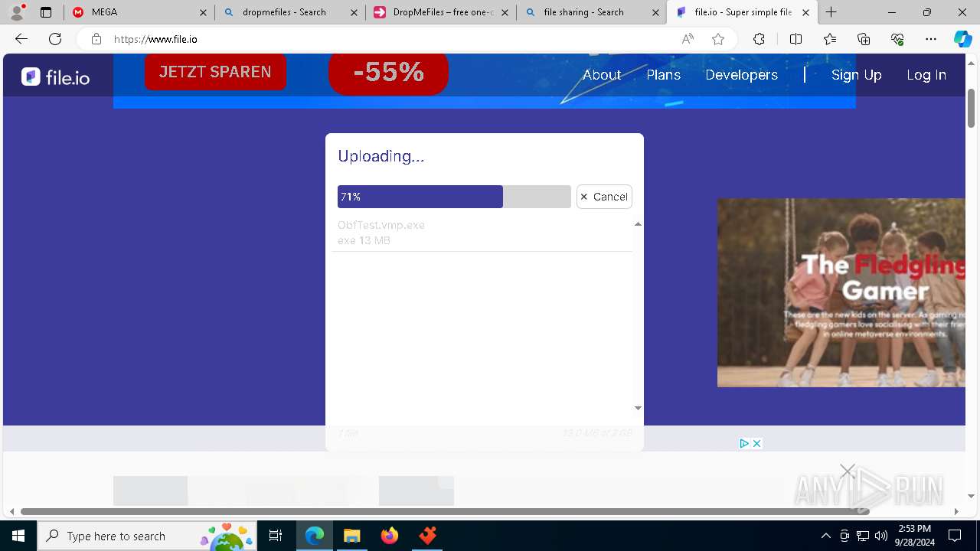Refresh the file.io page
Image resolution: width=980 pixels, height=551 pixels.
(x=55, y=39)
